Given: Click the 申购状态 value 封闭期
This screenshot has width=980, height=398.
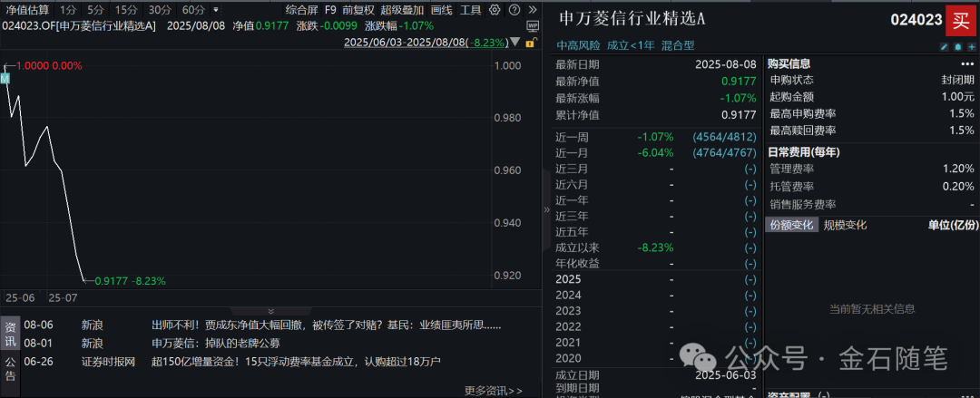Looking at the screenshot, I should (x=957, y=80).
